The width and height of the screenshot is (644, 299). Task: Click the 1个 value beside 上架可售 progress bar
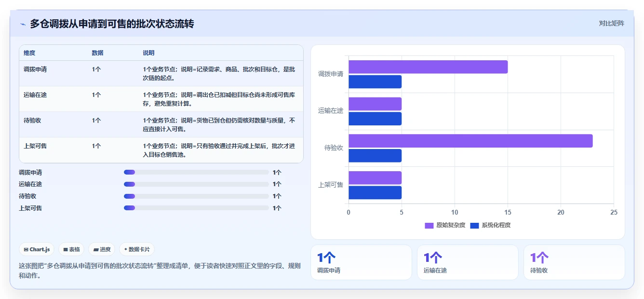[277, 208]
